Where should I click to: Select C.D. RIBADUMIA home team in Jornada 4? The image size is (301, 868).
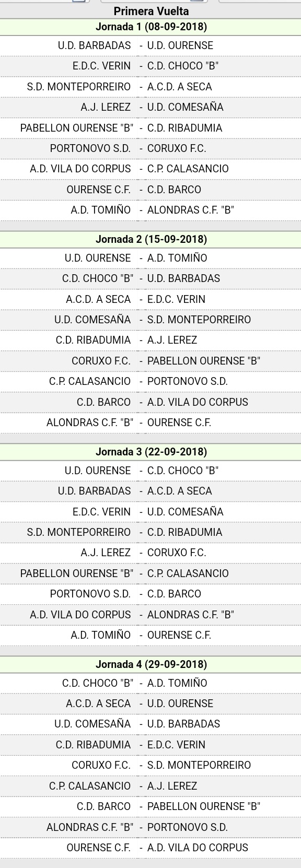point(94,745)
